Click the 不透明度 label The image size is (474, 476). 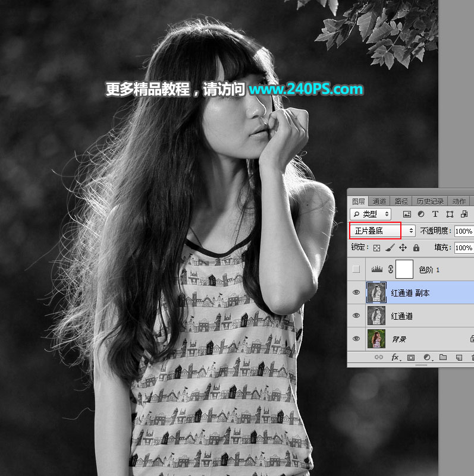coord(434,231)
